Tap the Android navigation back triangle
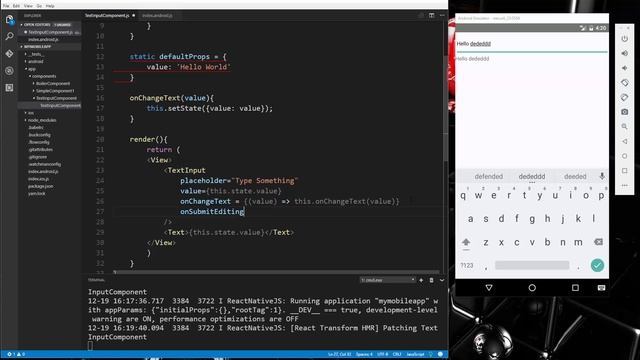The width and height of the screenshot is (640, 360). point(489,288)
